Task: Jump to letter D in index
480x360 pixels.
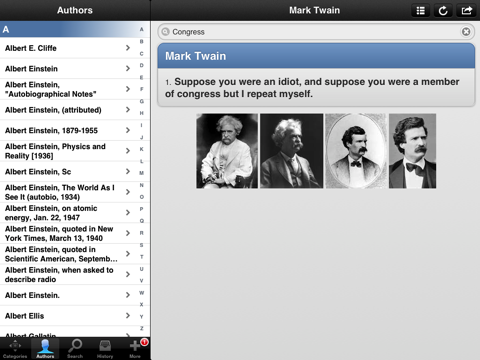Action: point(142,65)
